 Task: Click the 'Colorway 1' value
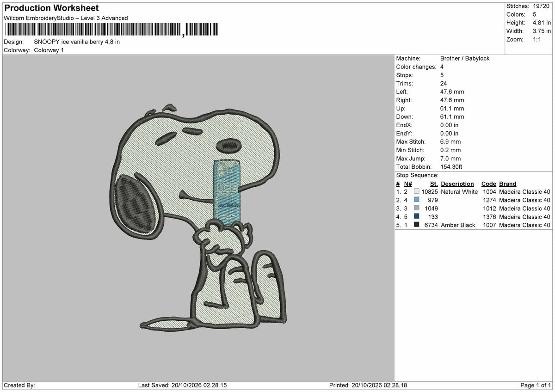pyautogui.click(x=49, y=50)
